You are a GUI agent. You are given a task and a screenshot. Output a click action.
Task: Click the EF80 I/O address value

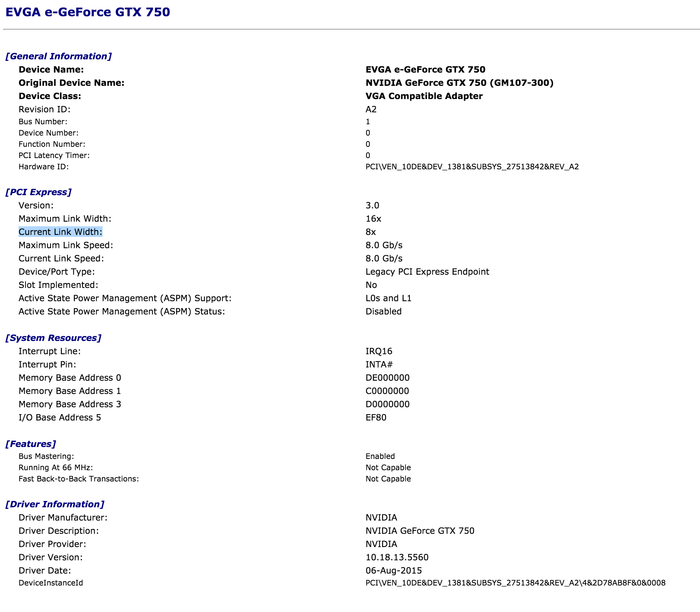[376, 418]
